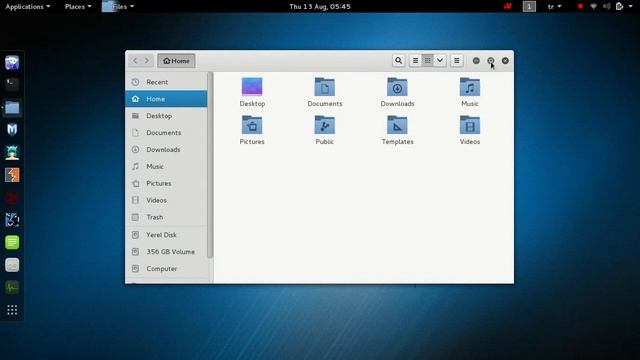This screenshot has height=360, width=640.
Task: Select Videos in the sidebar
Action: [x=166, y=200]
